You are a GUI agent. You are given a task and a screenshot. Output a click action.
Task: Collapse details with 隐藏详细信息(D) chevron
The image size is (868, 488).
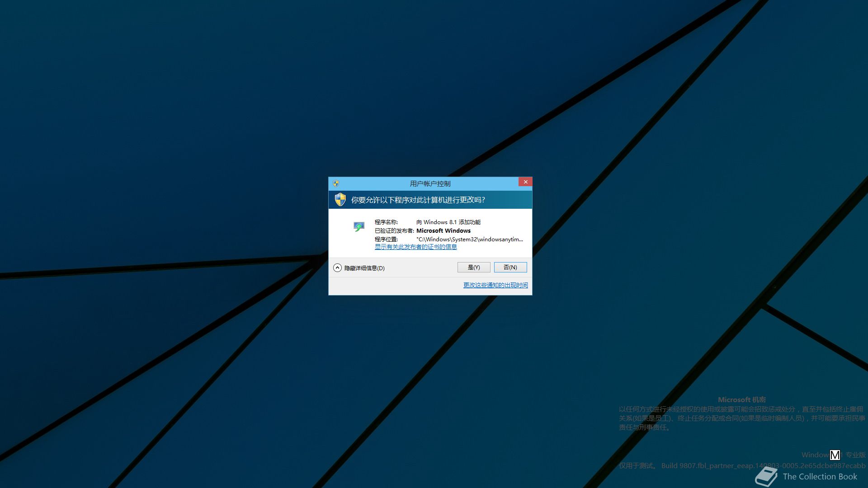click(x=337, y=268)
